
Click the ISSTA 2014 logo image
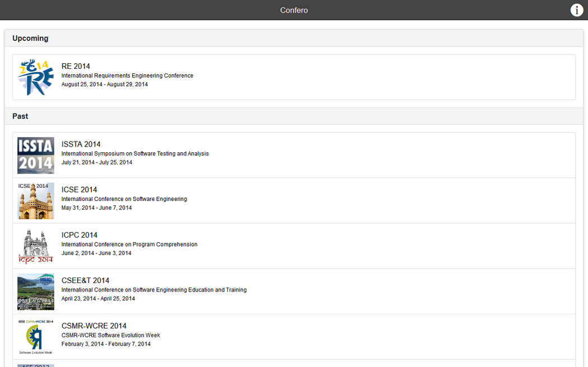tap(36, 156)
